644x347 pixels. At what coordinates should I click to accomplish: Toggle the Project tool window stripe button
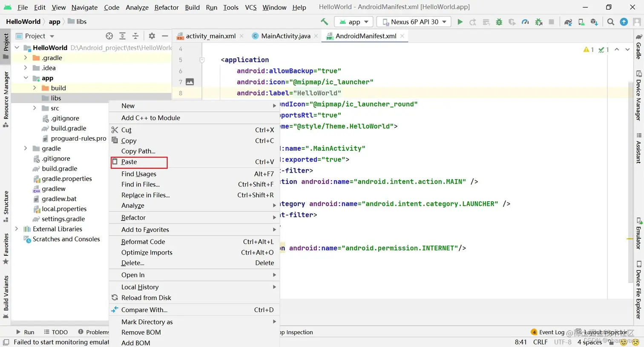click(6, 46)
